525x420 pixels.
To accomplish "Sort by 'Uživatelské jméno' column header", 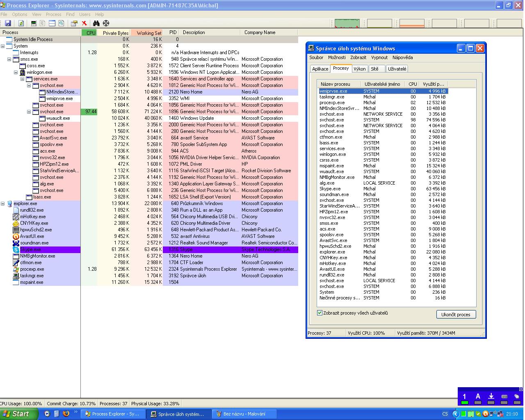I will [x=383, y=84].
